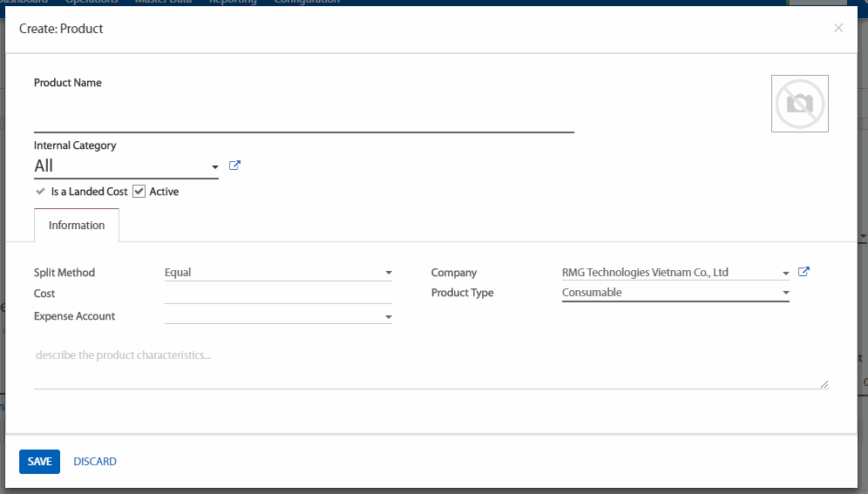Viewport: 868px width, 494px height.
Task: Close the Create Product dialog
Action: [837, 28]
